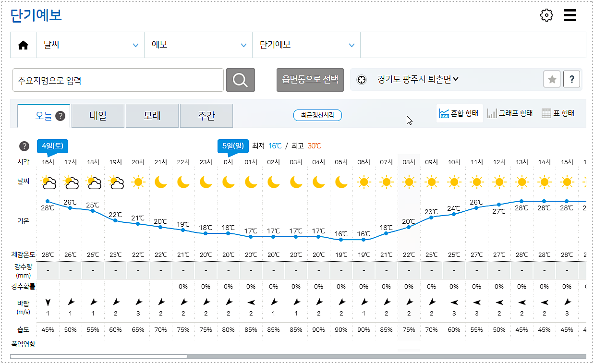
Task: Click moon icon at 05시
Action: pyautogui.click(x=341, y=182)
